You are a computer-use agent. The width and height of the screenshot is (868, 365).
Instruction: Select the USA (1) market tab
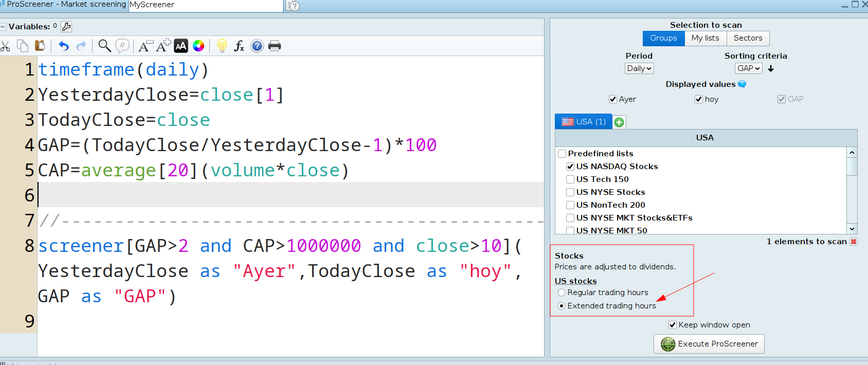584,122
